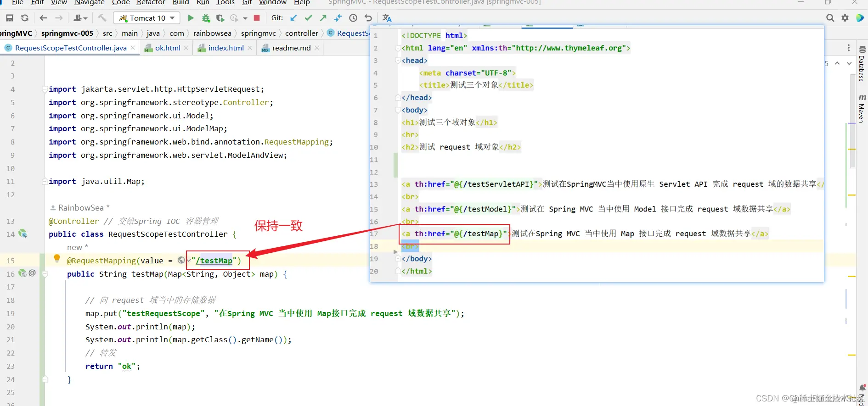Click Git Update Project blue arrow icon

293,18
